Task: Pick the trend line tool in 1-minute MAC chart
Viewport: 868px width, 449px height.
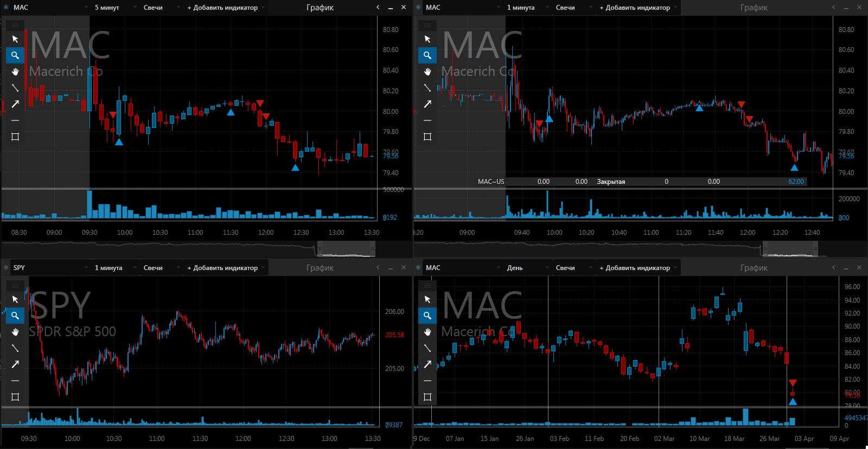Action: tap(427, 88)
